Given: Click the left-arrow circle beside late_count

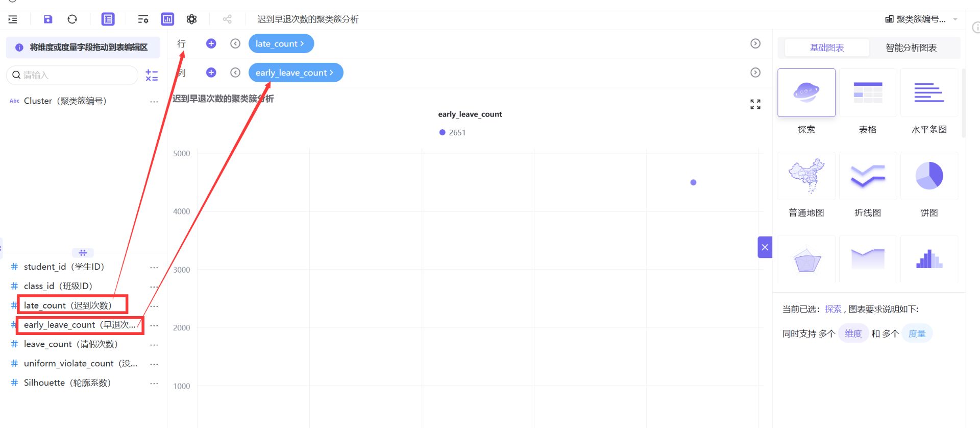Looking at the screenshot, I should click(235, 43).
